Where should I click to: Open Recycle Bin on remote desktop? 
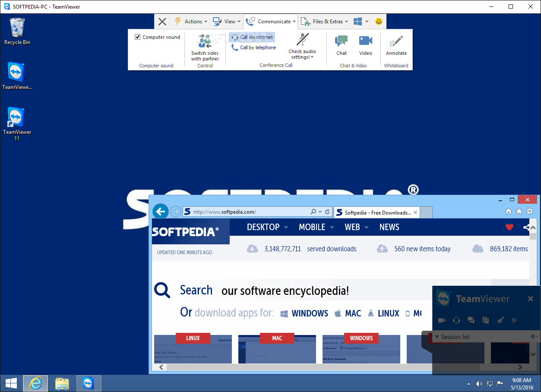click(17, 32)
